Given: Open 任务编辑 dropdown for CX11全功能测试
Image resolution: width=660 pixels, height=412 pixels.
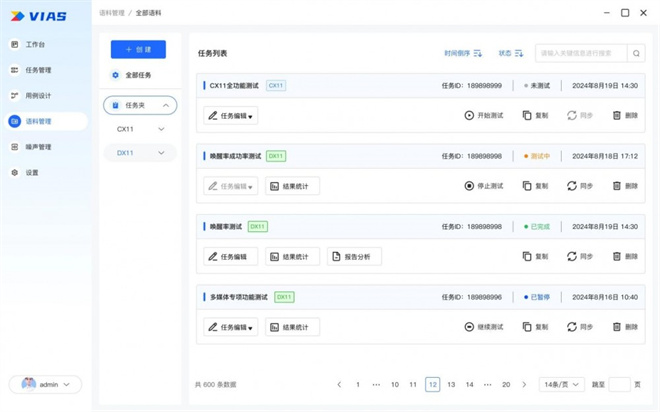Looking at the screenshot, I should (x=231, y=116).
